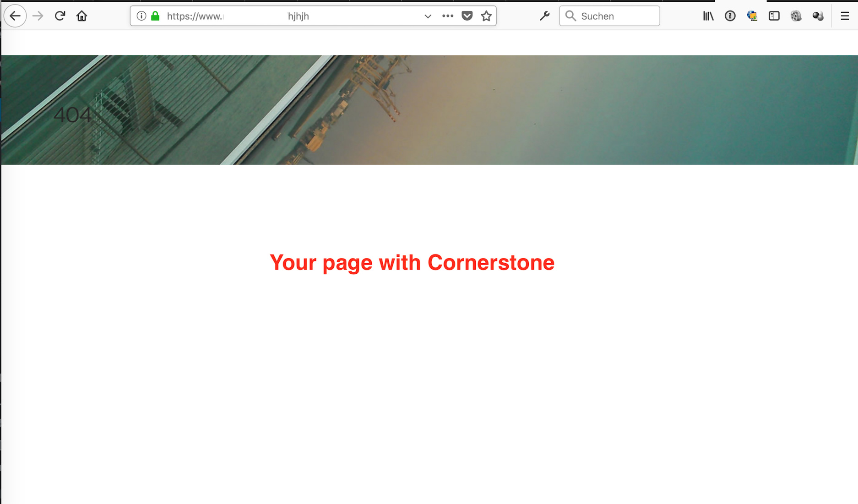Open developer tools wrench icon
The height and width of the screenshot is (504, 858).
(x=544, y=16)
